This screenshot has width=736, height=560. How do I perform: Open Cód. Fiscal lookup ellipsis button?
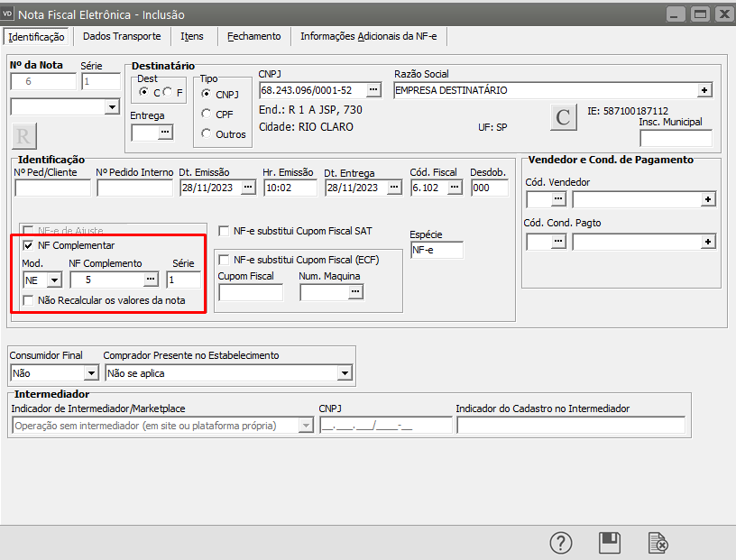(454, 188)
